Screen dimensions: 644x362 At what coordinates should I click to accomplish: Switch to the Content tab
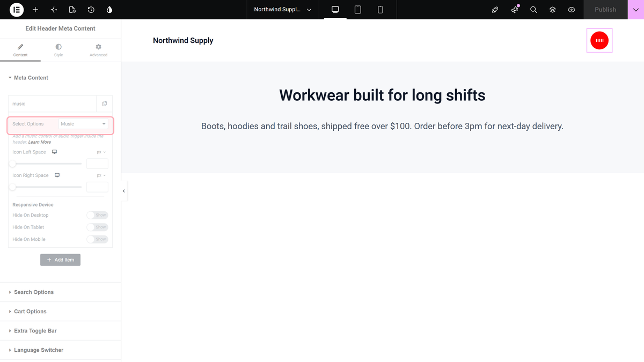point(20,50)
